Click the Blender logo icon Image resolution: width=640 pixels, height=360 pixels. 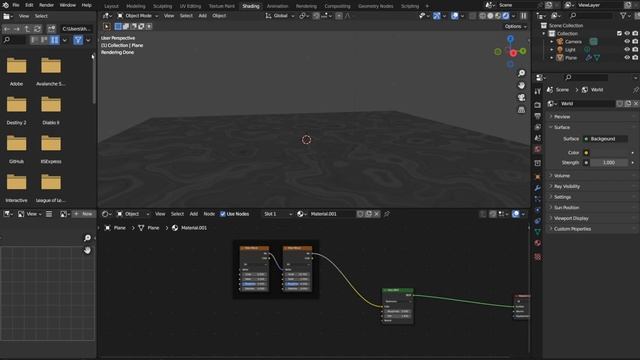(x=6, y=5)
